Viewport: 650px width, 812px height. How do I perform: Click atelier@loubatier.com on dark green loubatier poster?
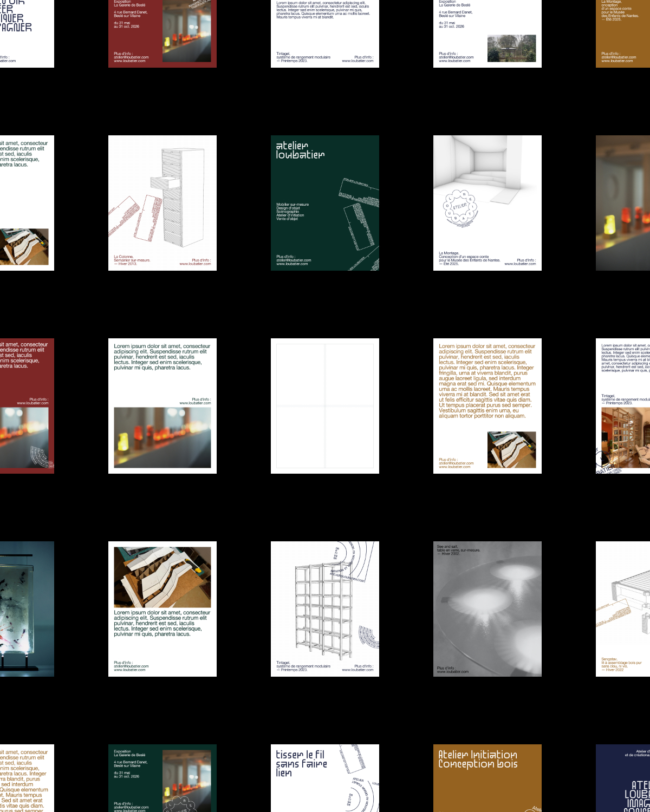pyautogui.click(x=294, y=260)
